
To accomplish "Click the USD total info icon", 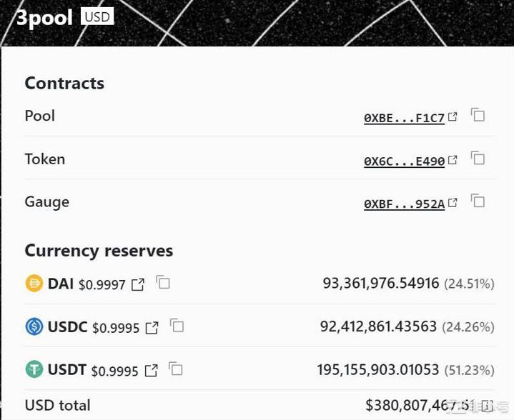I will 488,406.
